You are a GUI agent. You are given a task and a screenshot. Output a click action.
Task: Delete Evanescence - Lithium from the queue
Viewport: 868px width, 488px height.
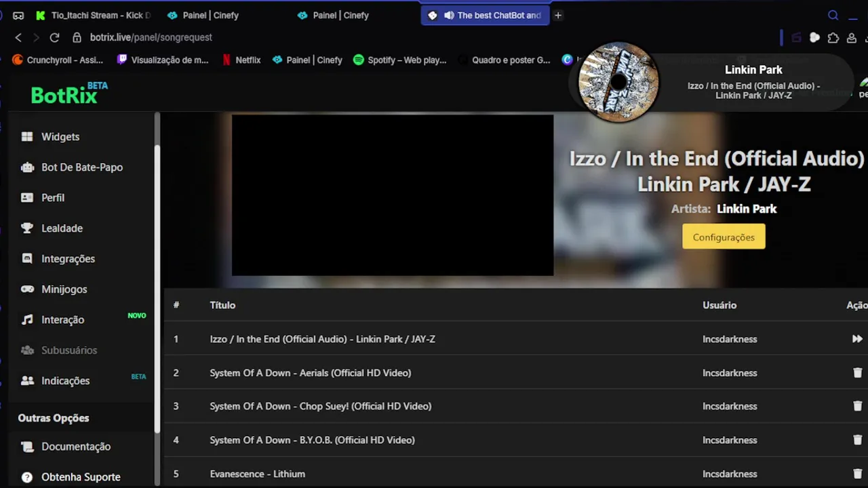857,474
